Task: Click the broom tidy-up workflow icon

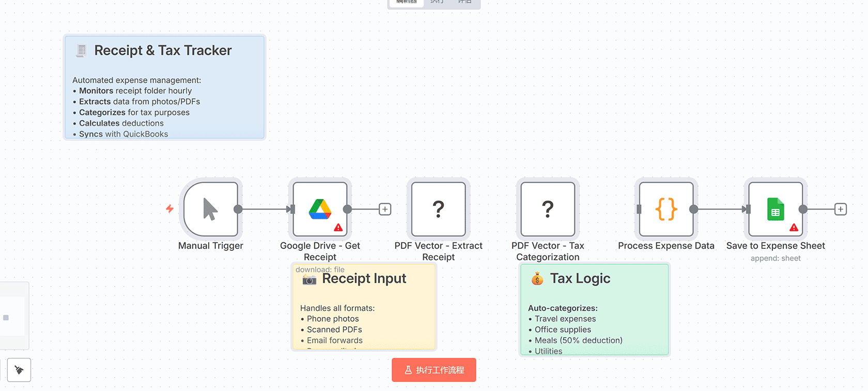Action: [19, 370]
